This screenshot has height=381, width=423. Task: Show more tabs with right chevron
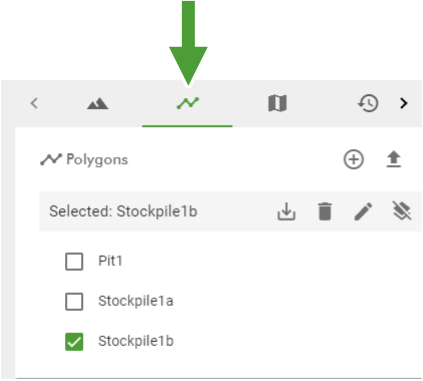tap(404, 103)
